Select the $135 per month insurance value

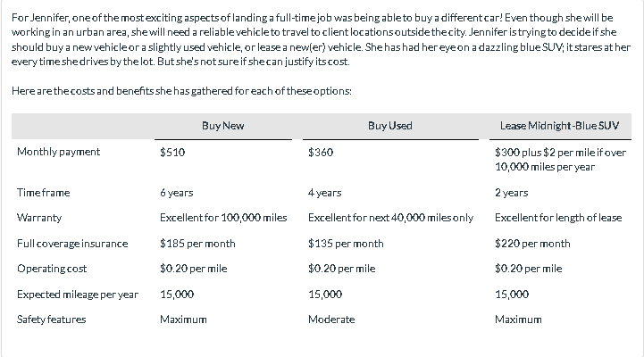click(x=346, y=244)
